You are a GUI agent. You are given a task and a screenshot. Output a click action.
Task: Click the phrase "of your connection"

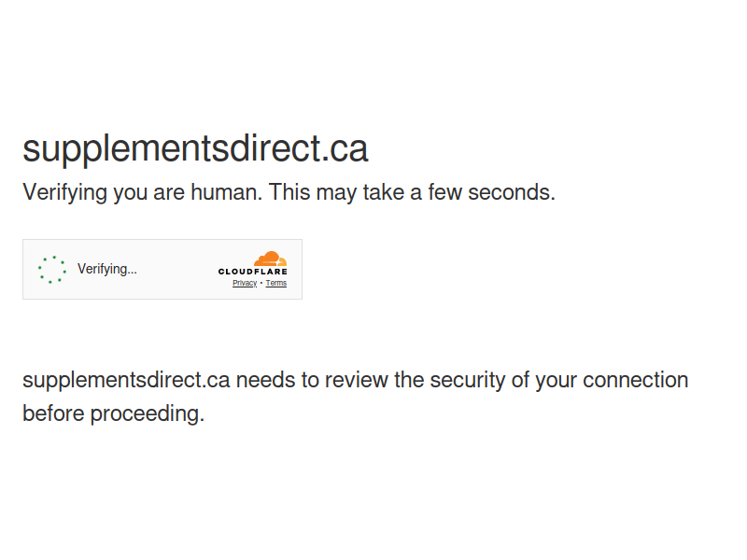coord(599,381)
